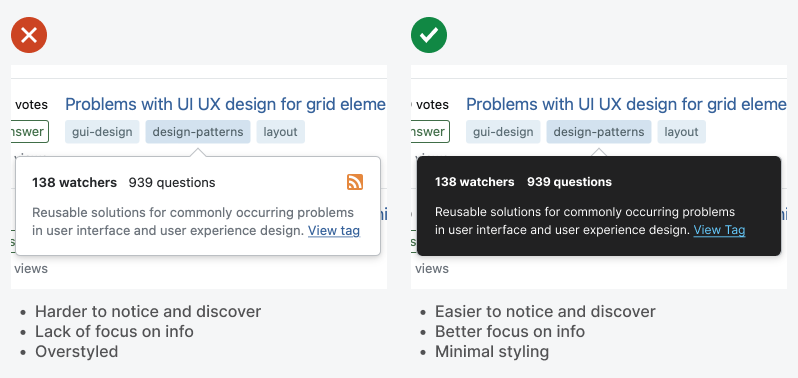798x378 pixels.
Task: Open the question title link in right example
Action: click(x=626, y=104)
